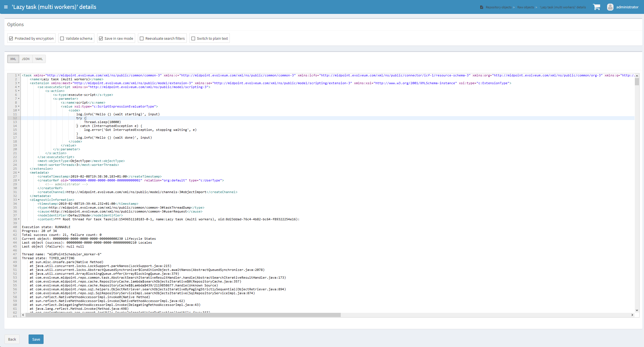Click the Repository objects breadcrumb file icon

[x=482, y=7]
